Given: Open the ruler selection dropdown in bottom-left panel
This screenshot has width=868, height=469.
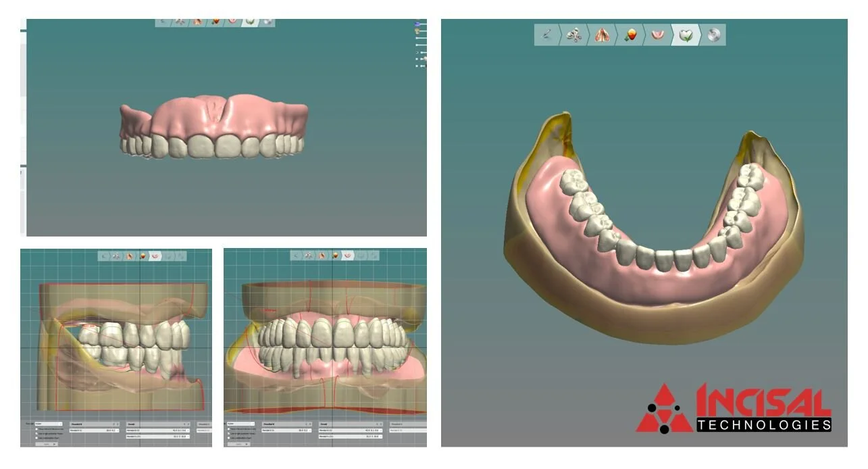Looking at the screenshot, I should [x=49, y=424].
